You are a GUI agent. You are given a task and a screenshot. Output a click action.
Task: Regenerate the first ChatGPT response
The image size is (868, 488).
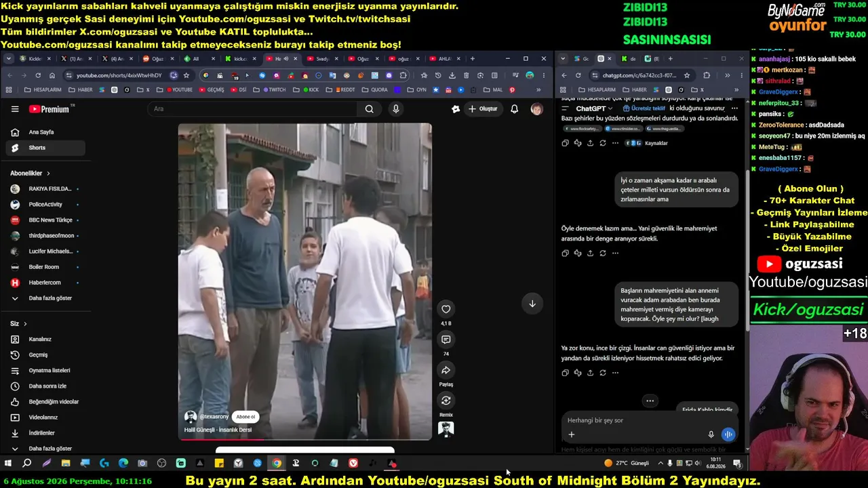click(602, 143)
